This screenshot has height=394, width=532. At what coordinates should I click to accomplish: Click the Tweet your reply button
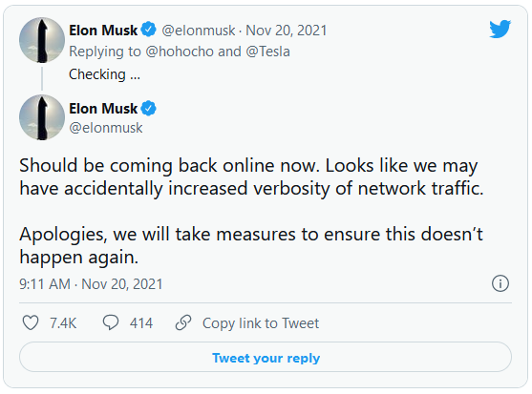click(266, 357)
